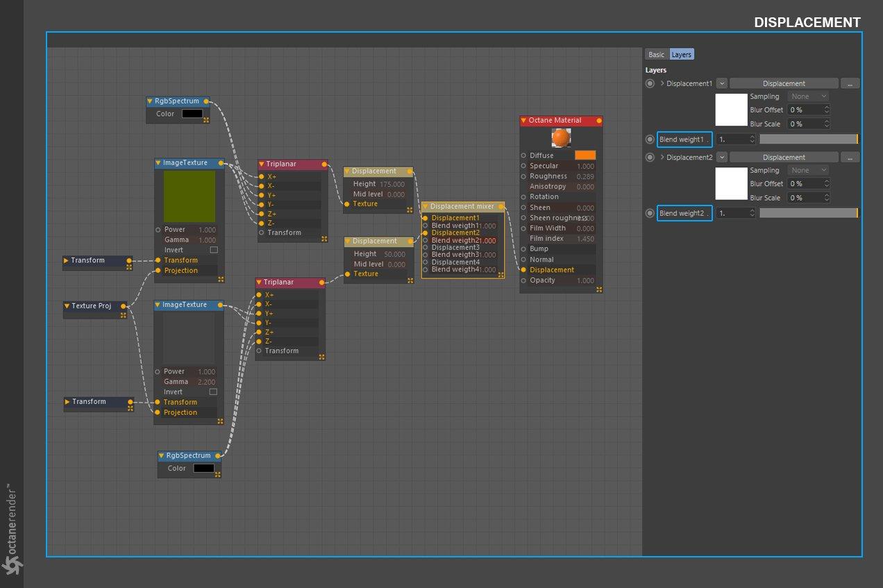Click the resize icon on the Octane Material node

click(598, 289)
